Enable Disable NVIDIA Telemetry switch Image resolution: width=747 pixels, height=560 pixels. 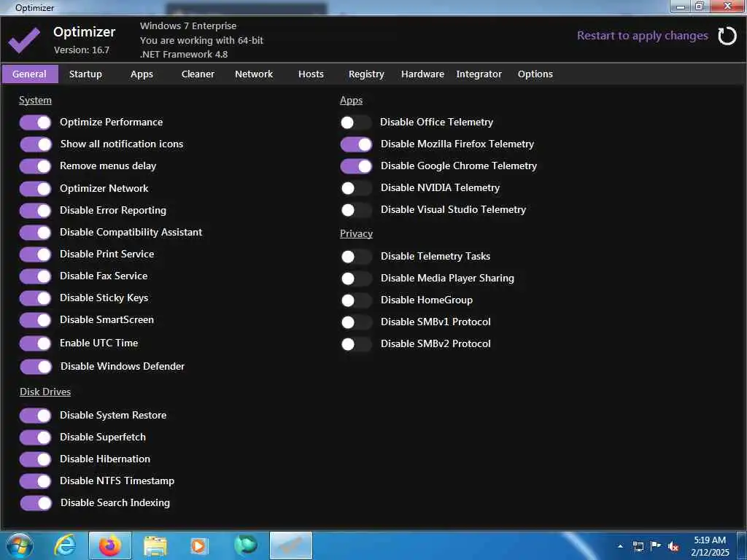coord(356,188)
